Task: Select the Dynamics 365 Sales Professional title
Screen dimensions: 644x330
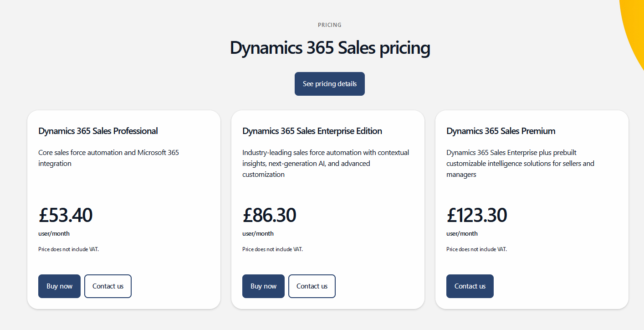Action: point(98,131)
